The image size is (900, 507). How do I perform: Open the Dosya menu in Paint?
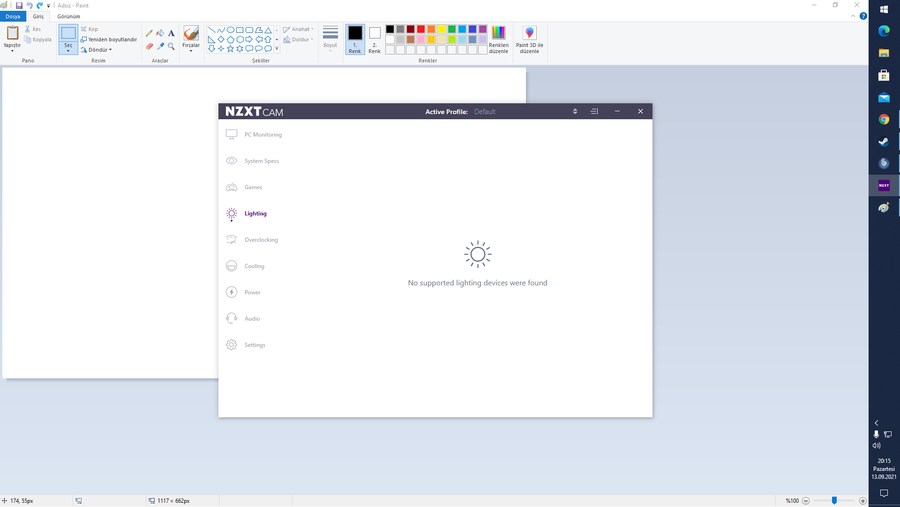pyautogui.click(x=13, y=17)
